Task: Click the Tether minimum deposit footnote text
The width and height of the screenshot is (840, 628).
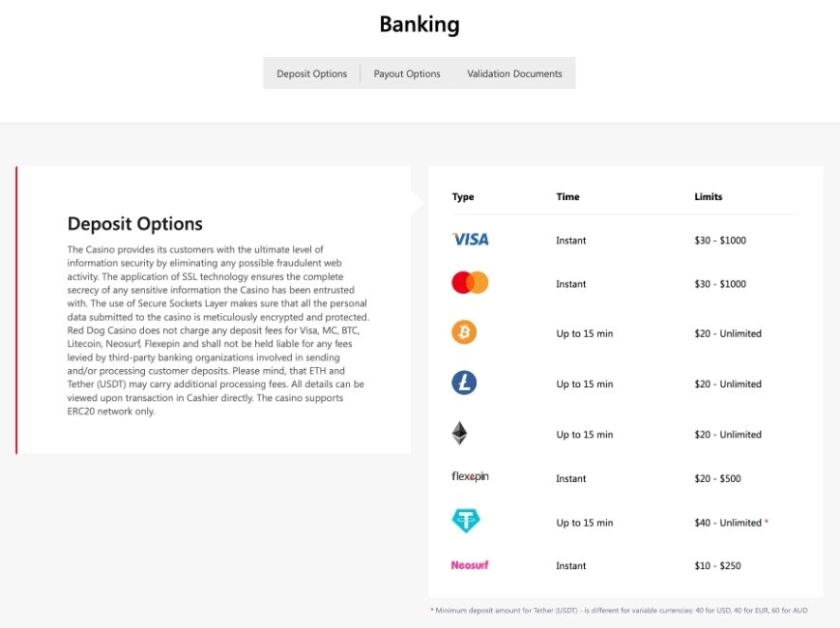Action: [621, 611]
